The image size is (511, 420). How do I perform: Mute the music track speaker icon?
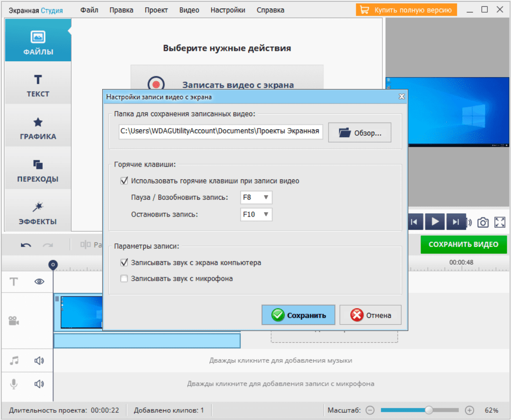tap(39, 361)
